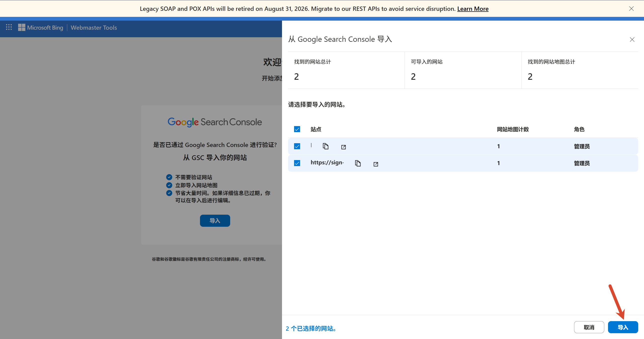Uncheck the https://sign- site checkbox

pos(297,163)
